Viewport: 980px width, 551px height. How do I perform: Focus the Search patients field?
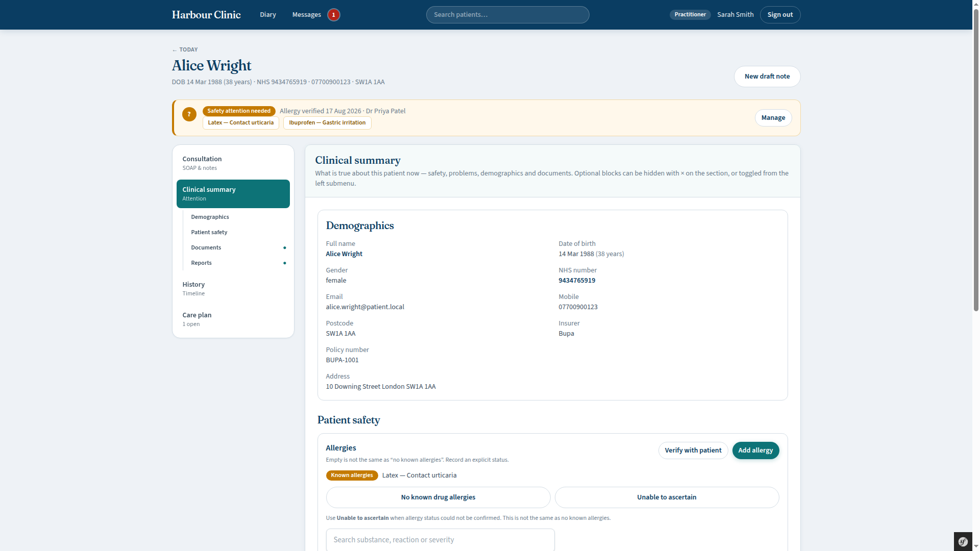[x=507, y=15]
